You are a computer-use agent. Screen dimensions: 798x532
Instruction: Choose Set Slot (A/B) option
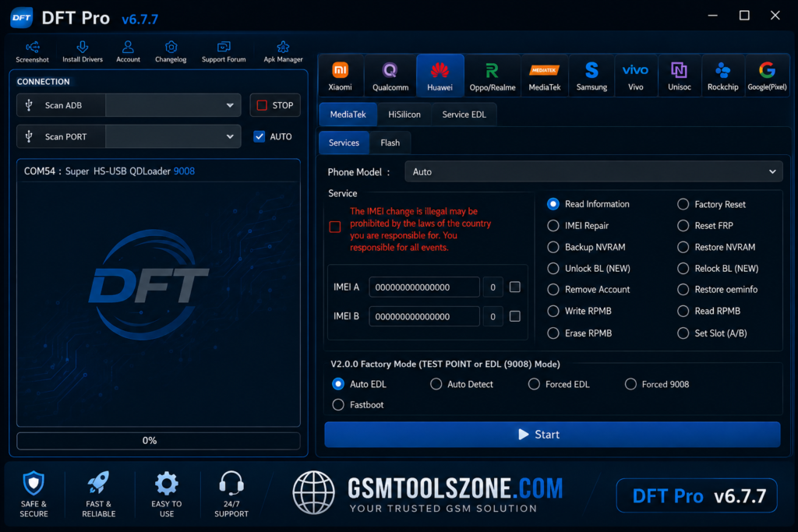pos(683,333)
